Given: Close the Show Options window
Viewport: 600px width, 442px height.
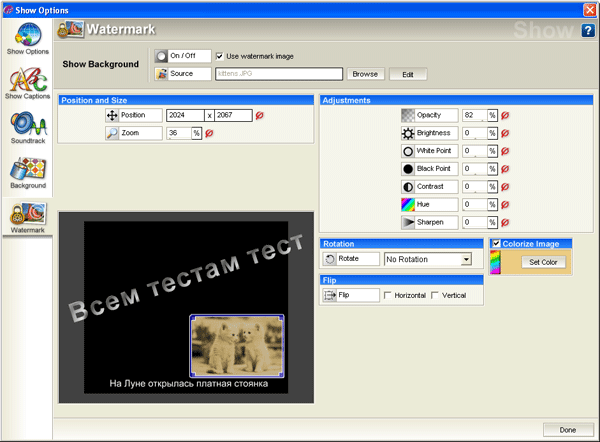Looking at the screenshot, I should tap(589, 10).
